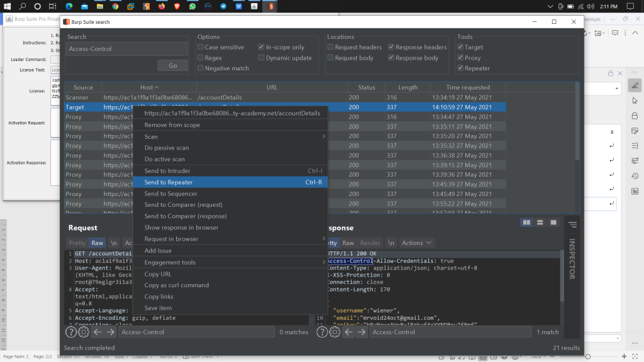Open the Response search settings gear
The width and height of the screenshot is (644, 362).
(x=335, y=332)
